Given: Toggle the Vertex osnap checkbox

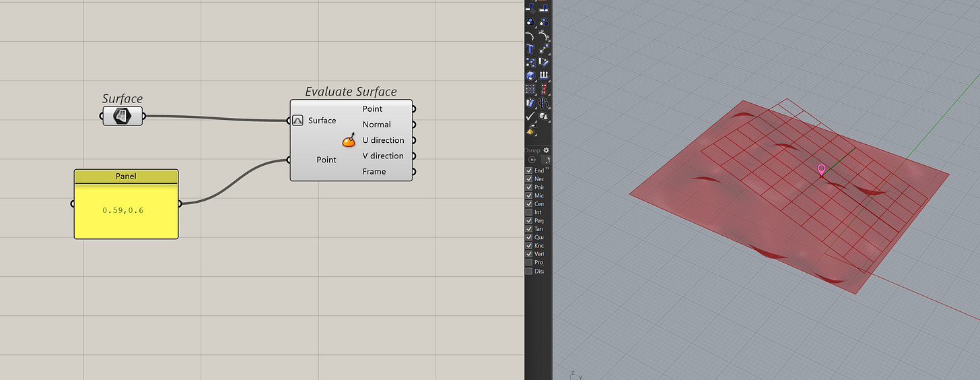Looking at the screenshot, I should pos(528,254).
